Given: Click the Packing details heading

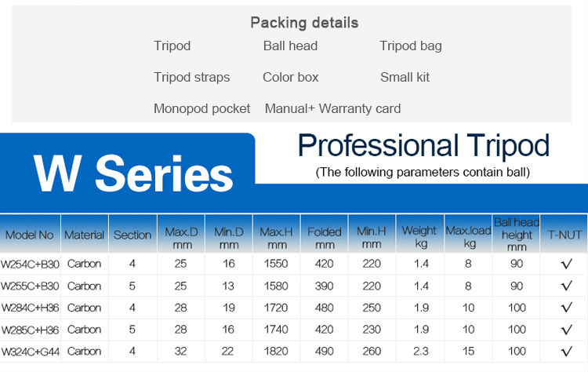Looking at the screenshot, I should pyautogui.click(x=304, y=22).
